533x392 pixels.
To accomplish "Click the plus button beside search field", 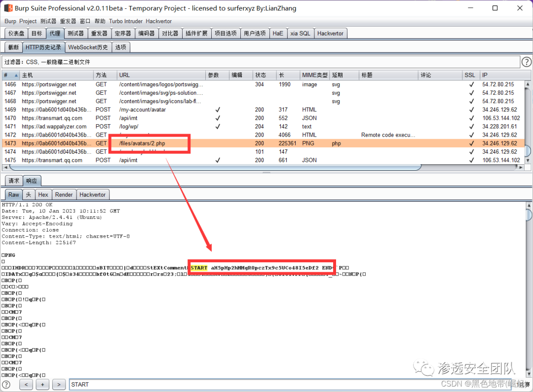I will tap(42, 385).
